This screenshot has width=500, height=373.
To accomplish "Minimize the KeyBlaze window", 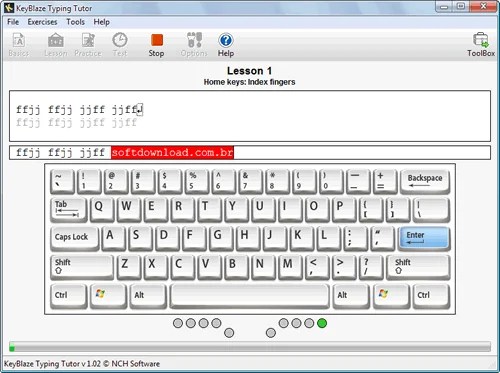I will coord(444,6).
